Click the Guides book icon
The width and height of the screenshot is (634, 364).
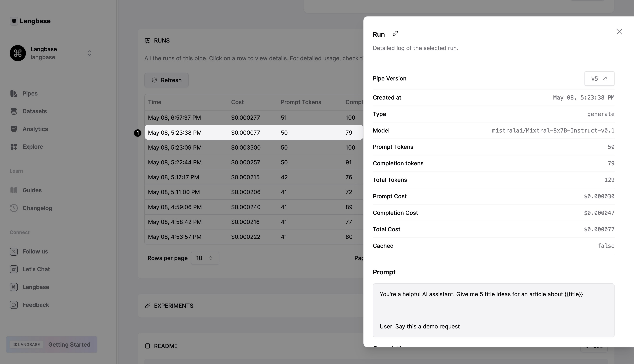(x=14, y=190)
